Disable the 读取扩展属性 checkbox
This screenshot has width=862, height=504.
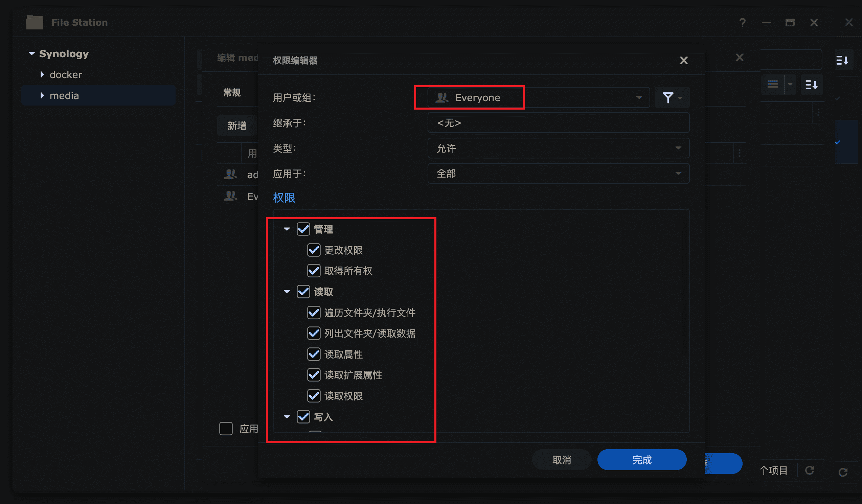313,375
